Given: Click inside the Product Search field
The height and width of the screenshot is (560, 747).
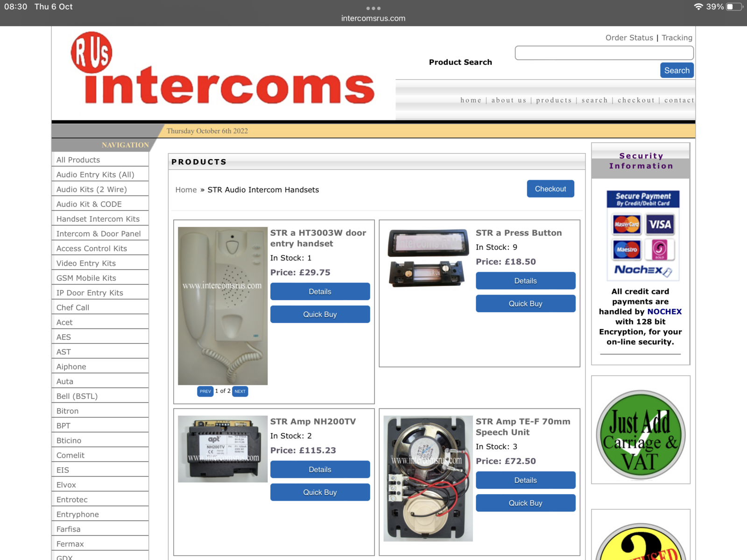Looking at the screenshot, I should tap(604, 53).
